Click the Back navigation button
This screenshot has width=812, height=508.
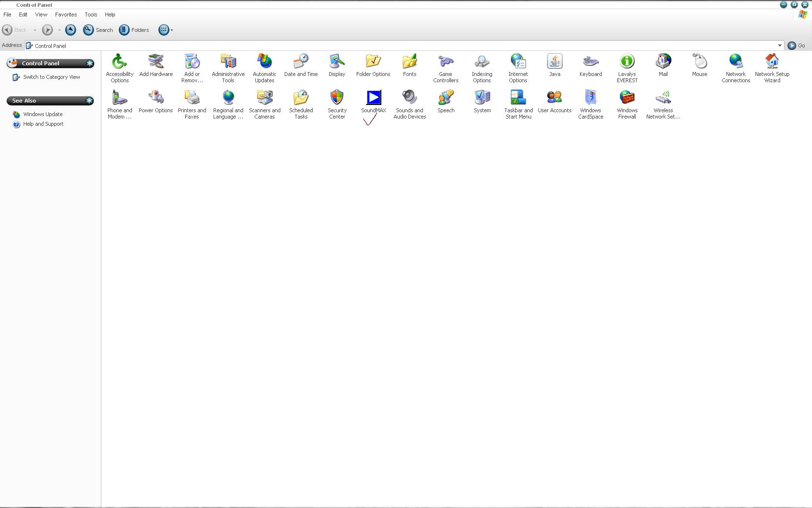(14, 30)
